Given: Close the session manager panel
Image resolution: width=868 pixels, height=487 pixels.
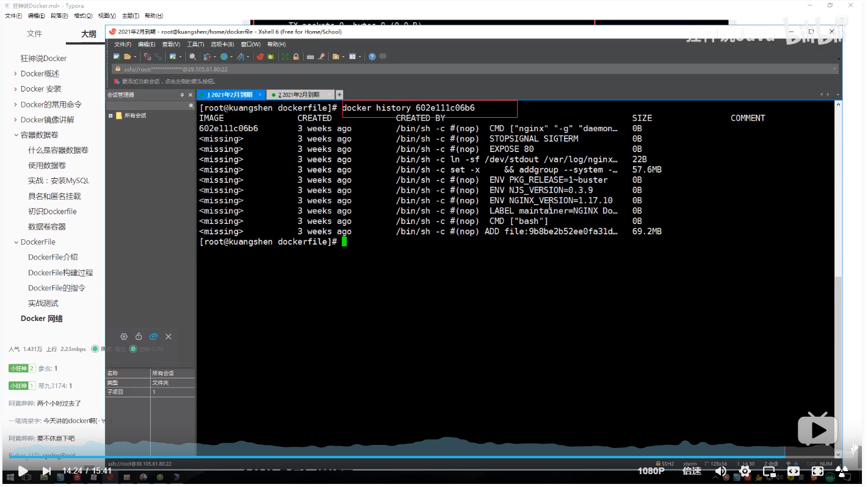Looking at the screenshot, I should (190, 95).
